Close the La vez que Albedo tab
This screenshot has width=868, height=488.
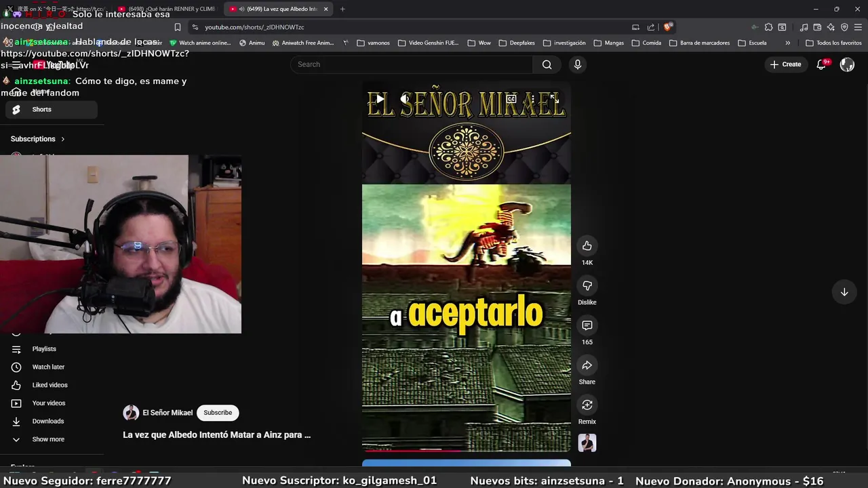(326, 9)
